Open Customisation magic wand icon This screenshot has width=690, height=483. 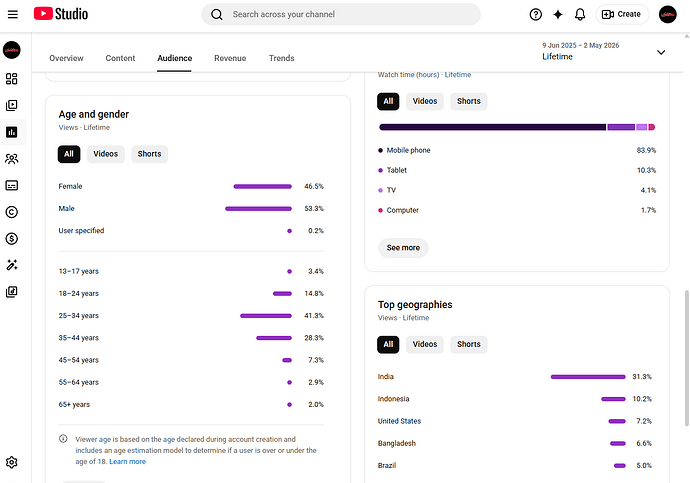(x=12, y=265)
